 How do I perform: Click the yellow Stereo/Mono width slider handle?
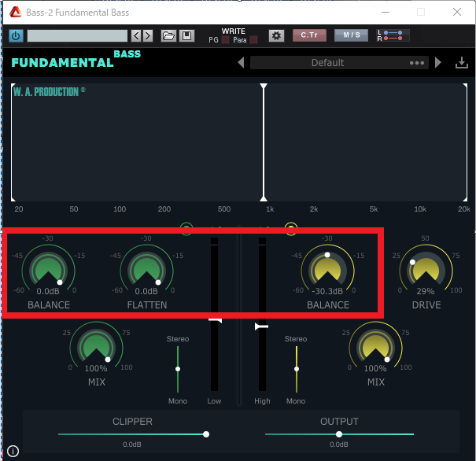297,369
